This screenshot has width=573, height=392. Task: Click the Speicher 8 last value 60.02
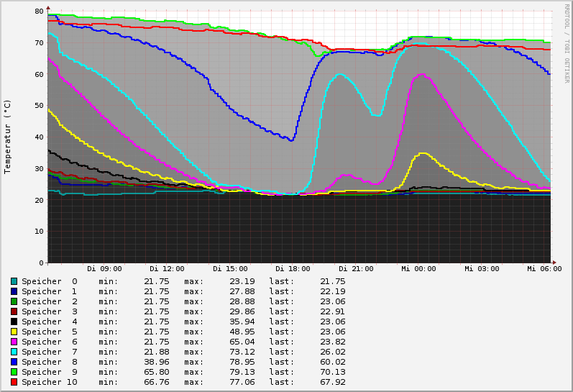[x=332, y=362]
